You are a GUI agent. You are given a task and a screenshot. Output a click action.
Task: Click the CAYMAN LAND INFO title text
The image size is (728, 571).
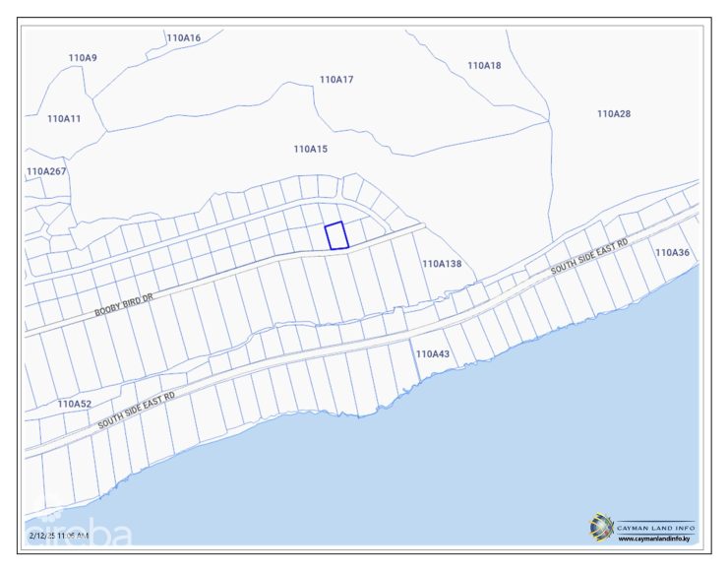[655, 529]
